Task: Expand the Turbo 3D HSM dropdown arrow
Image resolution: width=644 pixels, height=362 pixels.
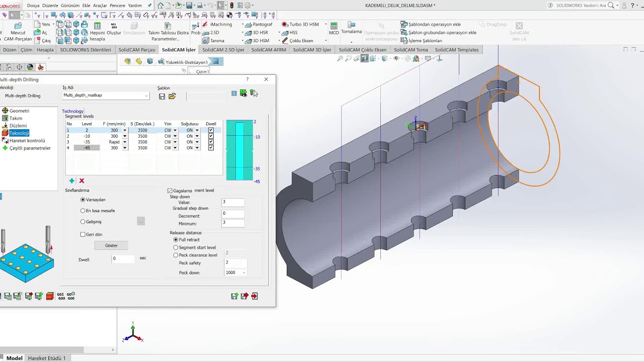Action: pos(326,25)
